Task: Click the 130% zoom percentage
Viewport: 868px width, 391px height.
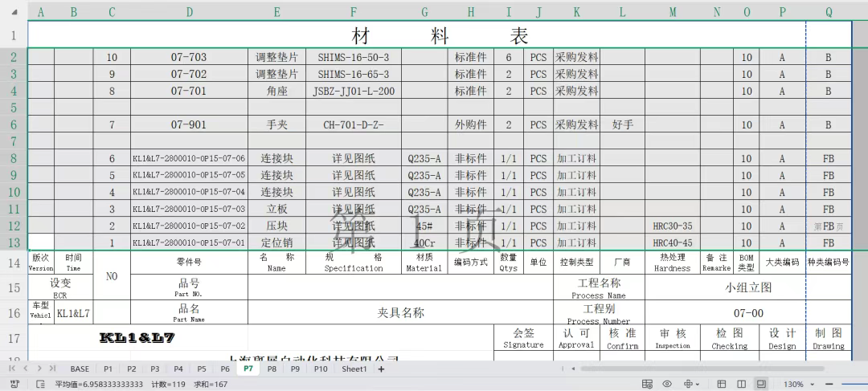Action: [793, 384]
